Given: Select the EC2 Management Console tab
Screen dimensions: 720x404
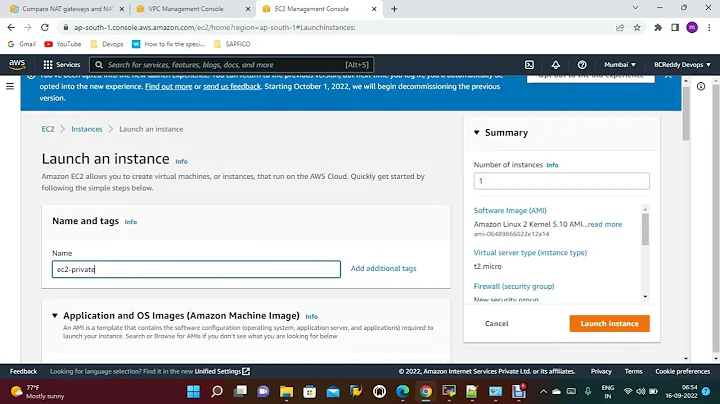Looking at the screenshot, I should pyautogui.click(x=320, y=9).
